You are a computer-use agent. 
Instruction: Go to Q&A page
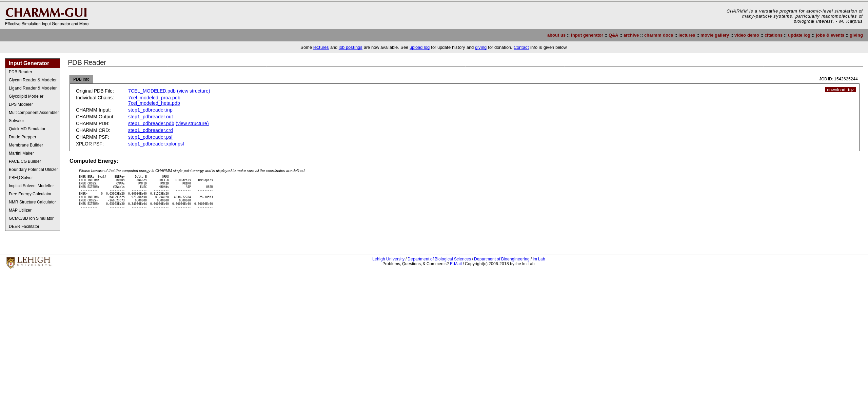(x=613, y=35)
